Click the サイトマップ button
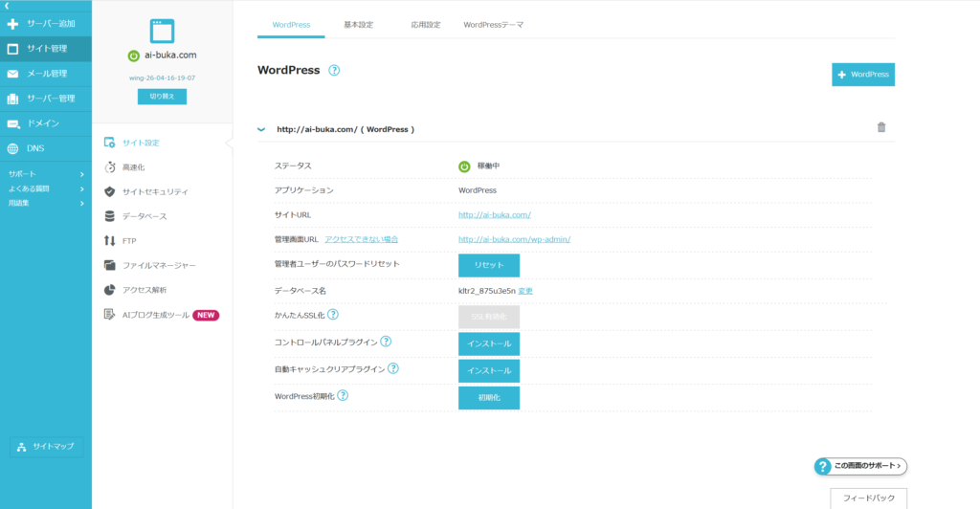 click(46, 447)
